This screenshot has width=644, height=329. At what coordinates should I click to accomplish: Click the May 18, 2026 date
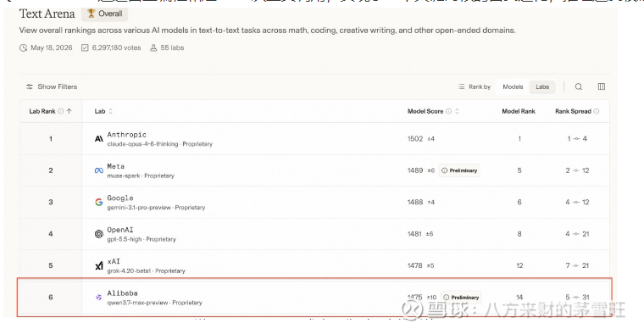pyautogui.click(x=52, y=47)
